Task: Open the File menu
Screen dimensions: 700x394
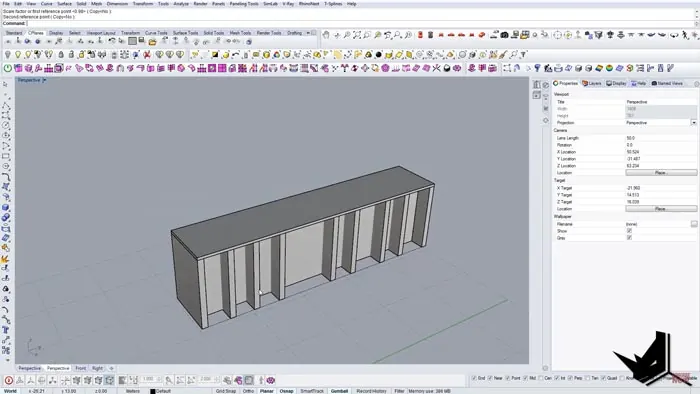Action: coord(6,4)
